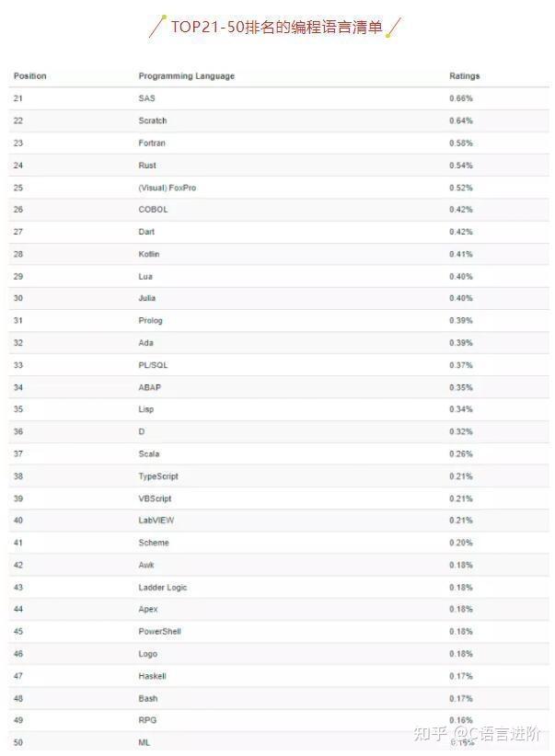The height and width of the screenshot is (756, 555).
Task: Select the COBOL language name
Action: pos(153,210)
